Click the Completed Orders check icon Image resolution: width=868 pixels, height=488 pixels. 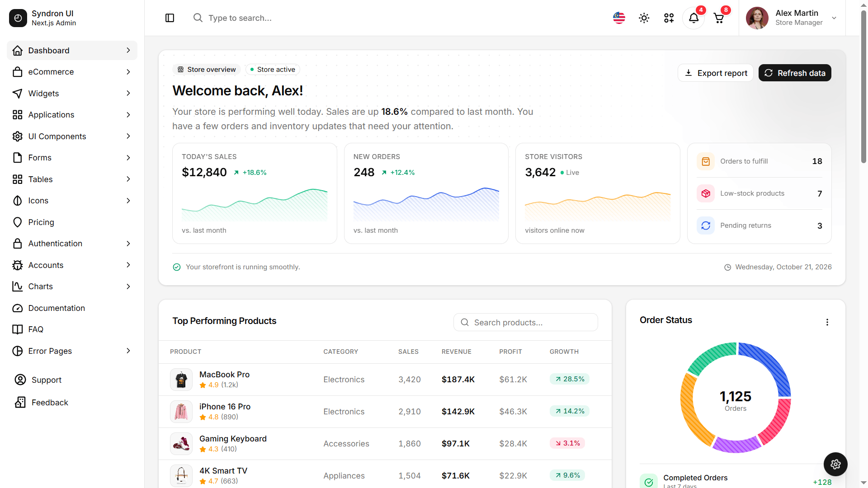click(649, 482)
